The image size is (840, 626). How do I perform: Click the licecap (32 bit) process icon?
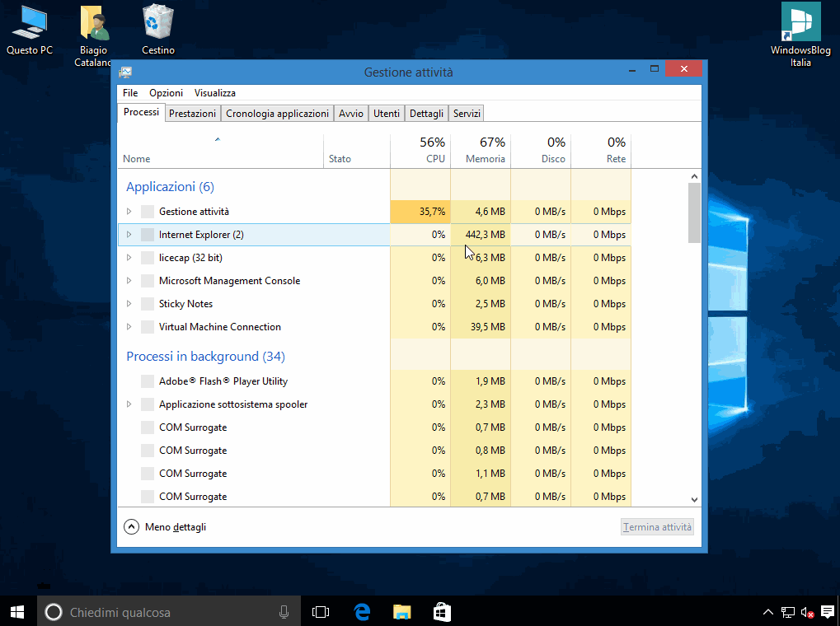[x=148, y=258]
